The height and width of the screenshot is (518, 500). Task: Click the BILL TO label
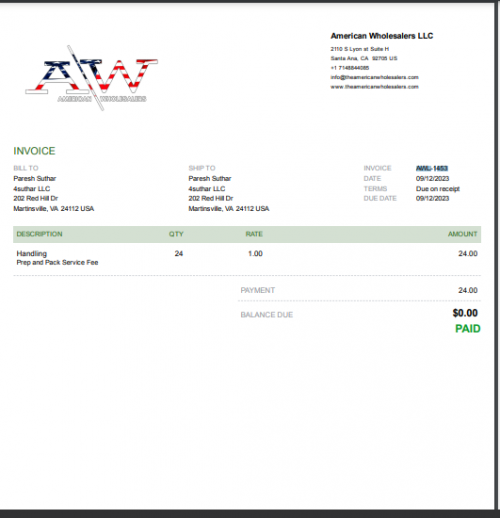(x=26, y=168)
